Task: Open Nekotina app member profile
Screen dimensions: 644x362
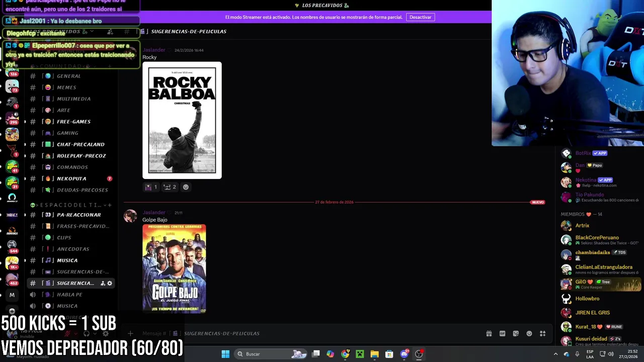Action: [600, 182]
